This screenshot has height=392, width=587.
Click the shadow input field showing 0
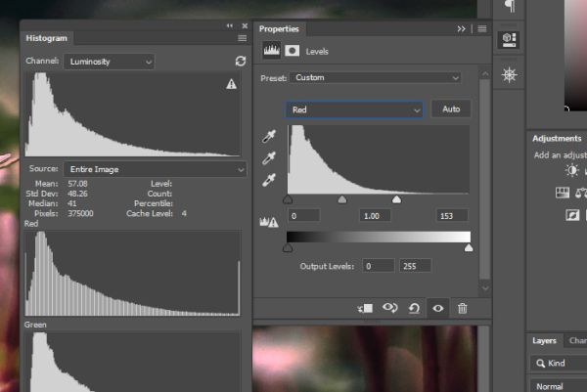[x=303, y=216]
